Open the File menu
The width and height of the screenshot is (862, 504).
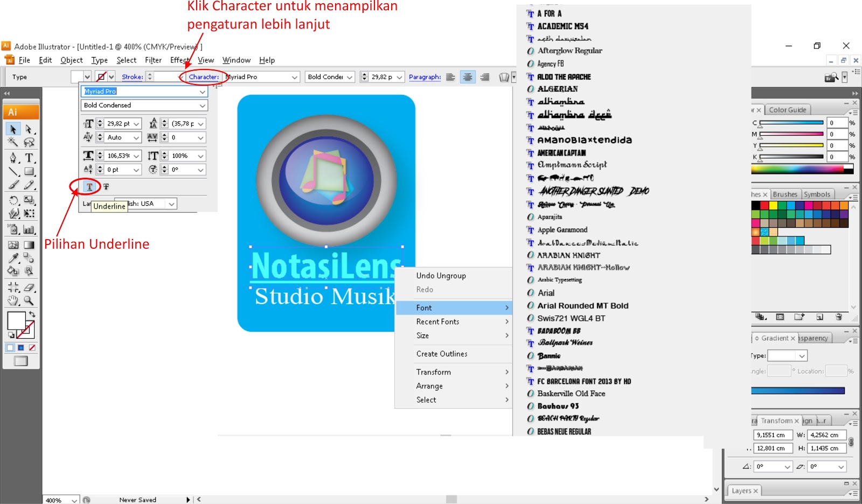[24, 60]
